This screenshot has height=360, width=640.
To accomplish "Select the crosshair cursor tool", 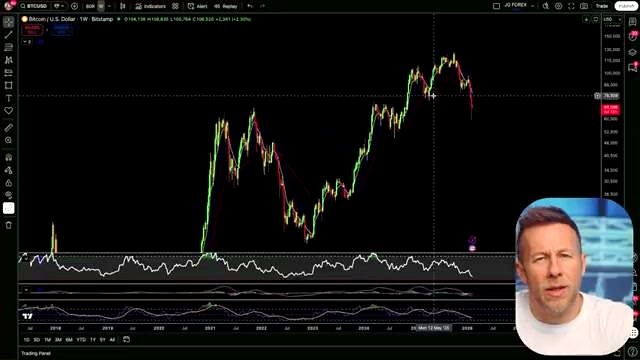I will pos(9,22).
